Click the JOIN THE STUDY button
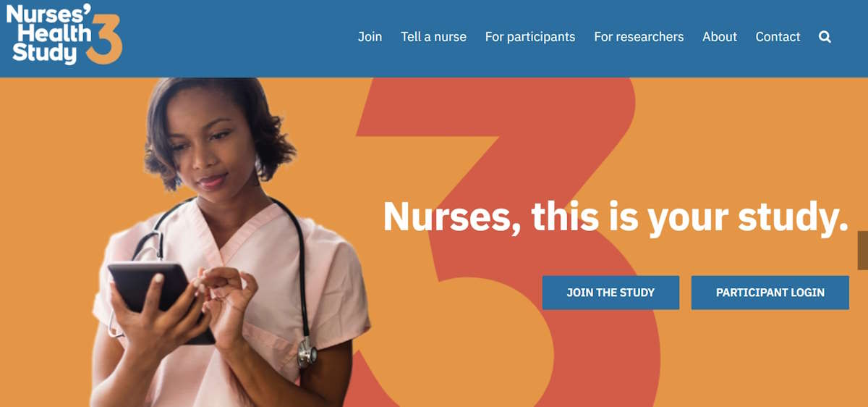This screenshot has height=407, width=868. tap(610, 293)
